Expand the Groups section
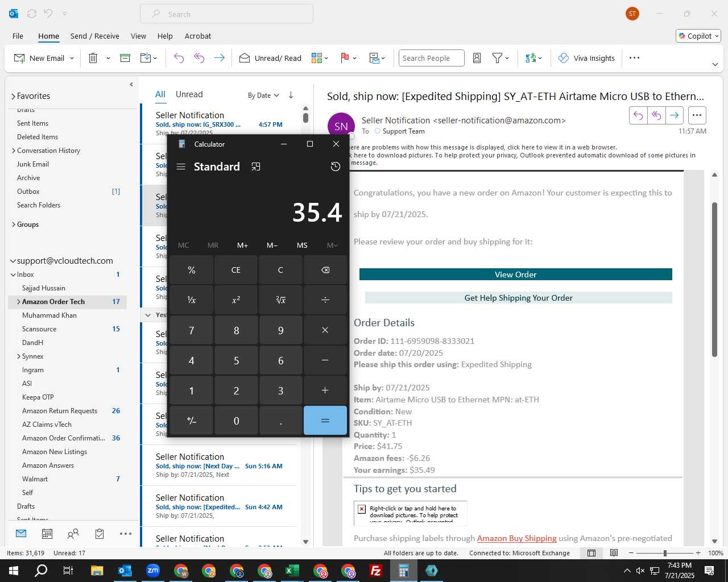This screenshot has height=582, width=728. pyautogui.click(x=13, y=225)
